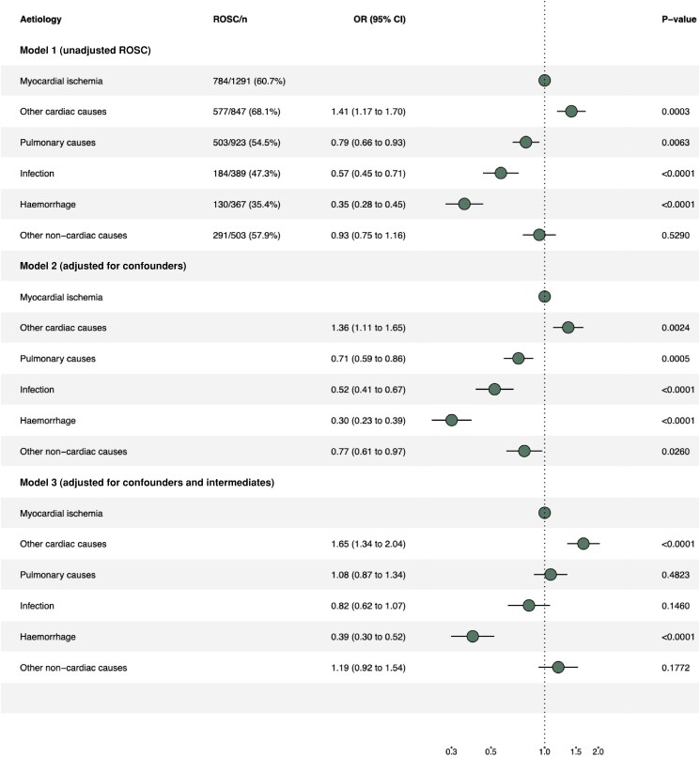Viewport: 700px width, 757px height.
Task: Select Model 2 Infection data point circle
Action: point(494,389)
